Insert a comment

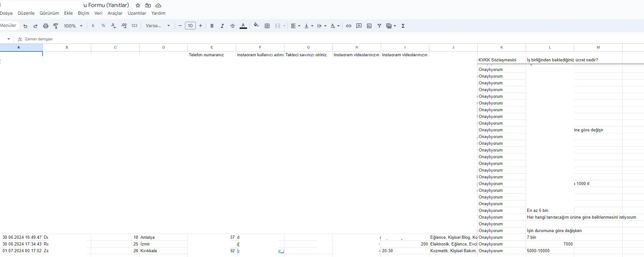tap(359, 26)
